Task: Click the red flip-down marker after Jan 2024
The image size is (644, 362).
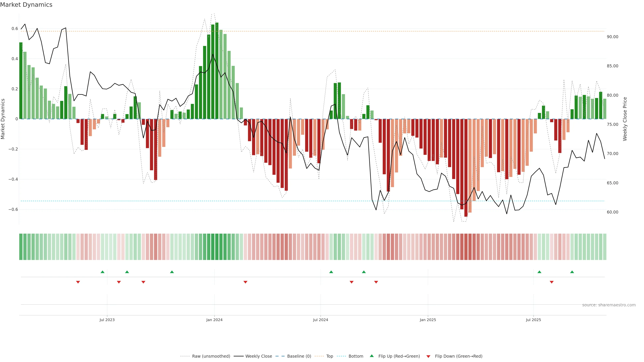Action: 245,282
